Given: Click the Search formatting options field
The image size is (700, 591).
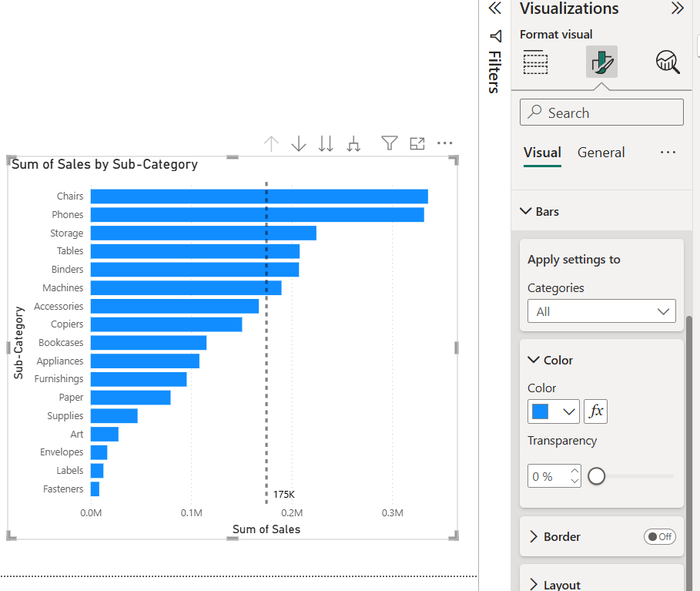Looking at the screenshot, I should point(601,112).
